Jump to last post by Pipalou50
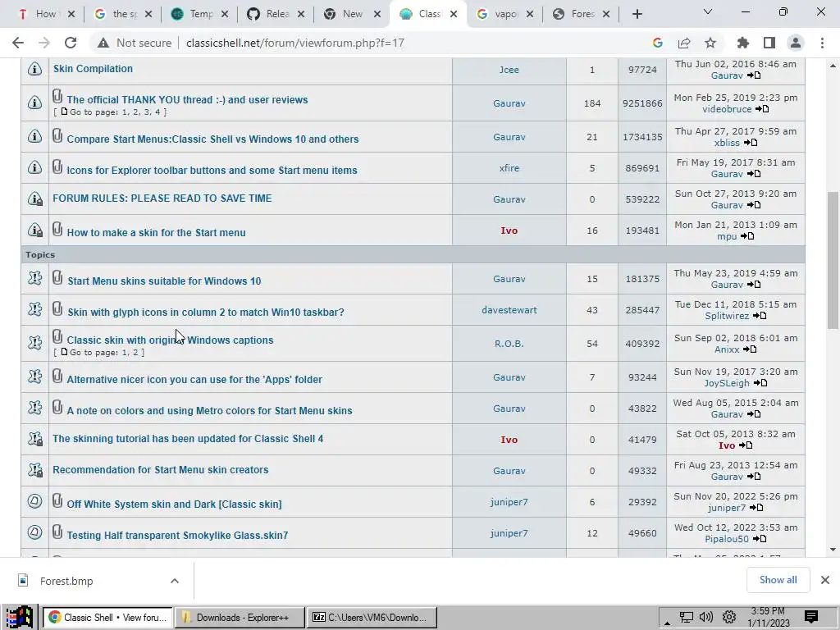This screenshot has height=630, width=840. tap(760, 539)
